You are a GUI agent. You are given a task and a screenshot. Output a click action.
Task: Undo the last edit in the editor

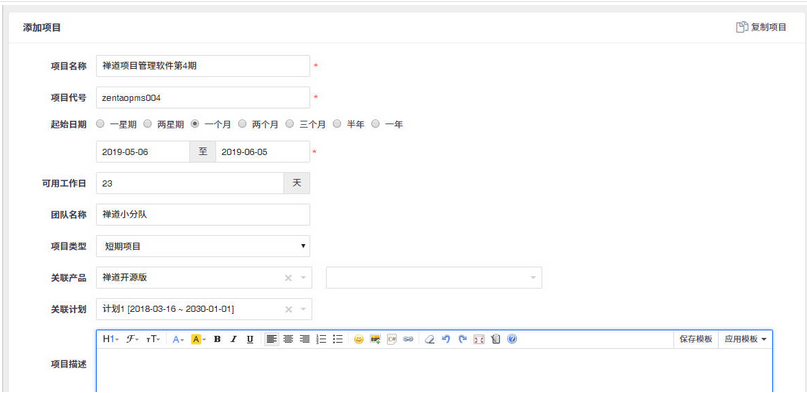446,339
